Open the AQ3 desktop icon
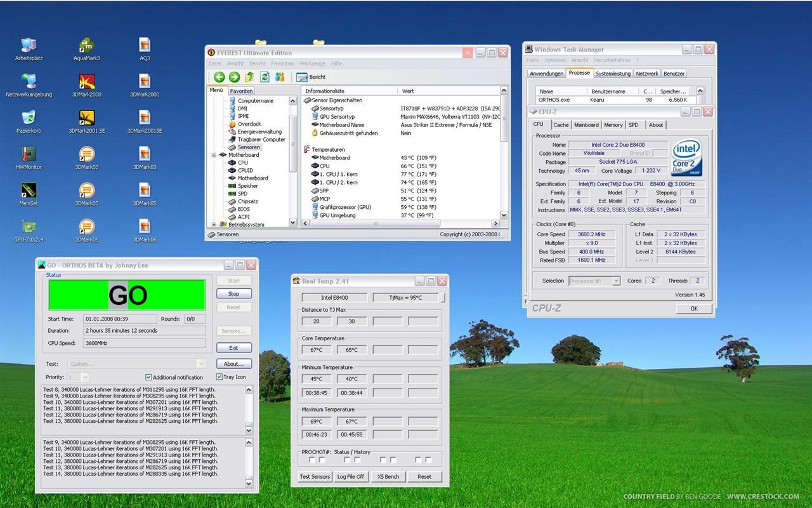The height and width of the screenshot is (508, 812). coord(145,50)
